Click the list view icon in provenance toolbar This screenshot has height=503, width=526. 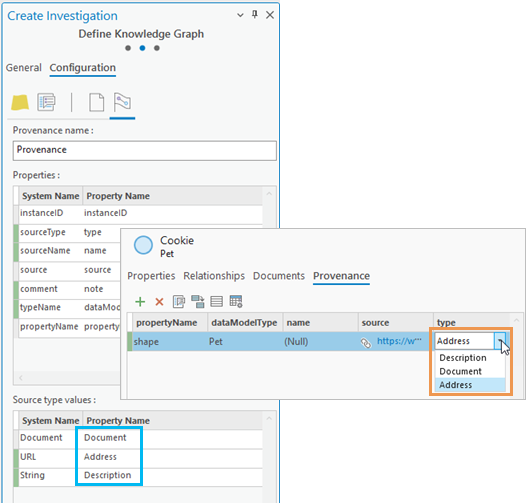pos(216,301)
